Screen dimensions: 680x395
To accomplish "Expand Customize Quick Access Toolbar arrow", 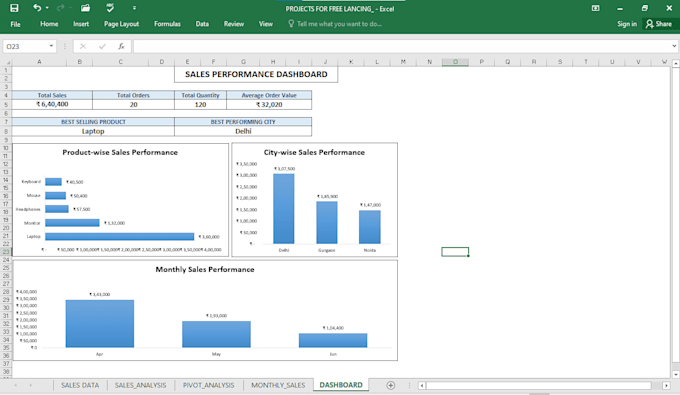I will click(134, 8).
